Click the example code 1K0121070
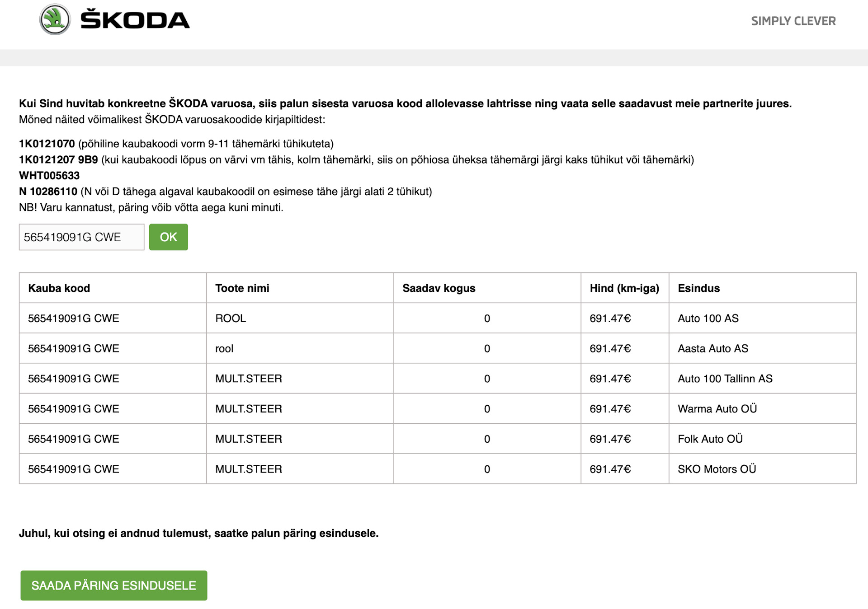 47,144
